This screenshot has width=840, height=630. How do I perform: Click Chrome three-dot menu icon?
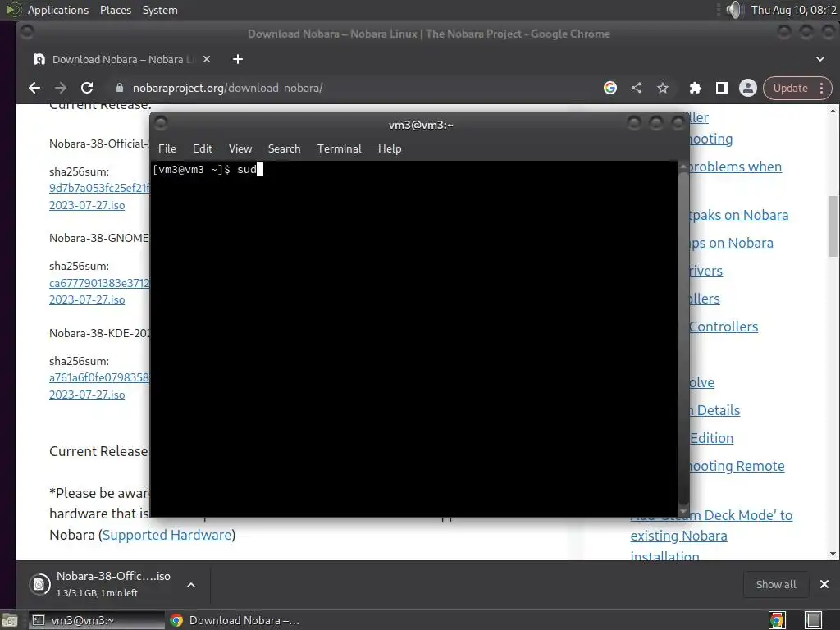[821, 89]
